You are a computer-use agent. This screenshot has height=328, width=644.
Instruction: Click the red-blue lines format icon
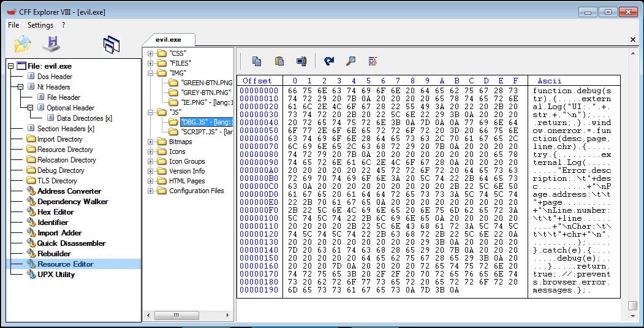pyautogui.click(x=373, y=61)
